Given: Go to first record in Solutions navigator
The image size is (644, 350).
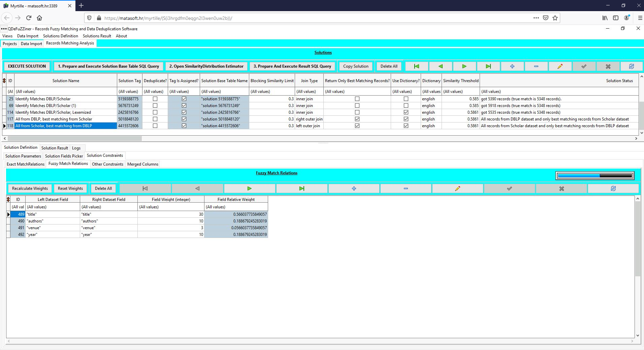Looking at the screenshot, I should [x=416, y=66].
